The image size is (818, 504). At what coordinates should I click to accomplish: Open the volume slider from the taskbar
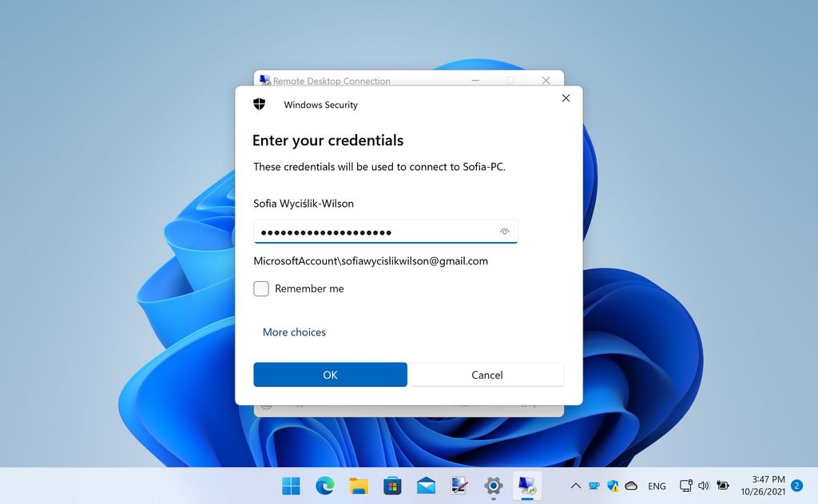tap(704, 486)
